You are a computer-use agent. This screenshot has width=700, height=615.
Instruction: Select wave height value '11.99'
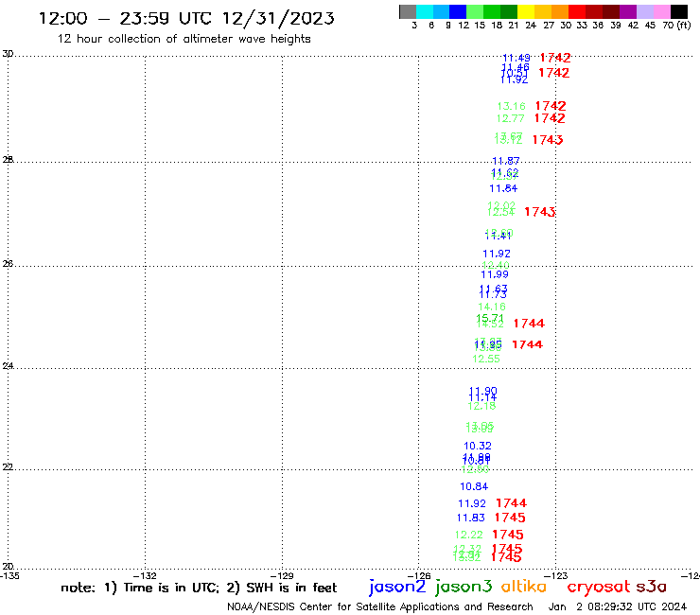pos(494,274)
